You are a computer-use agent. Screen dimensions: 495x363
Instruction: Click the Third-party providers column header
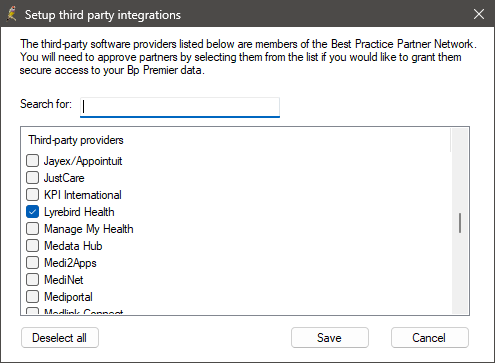[x=76, y=140]
